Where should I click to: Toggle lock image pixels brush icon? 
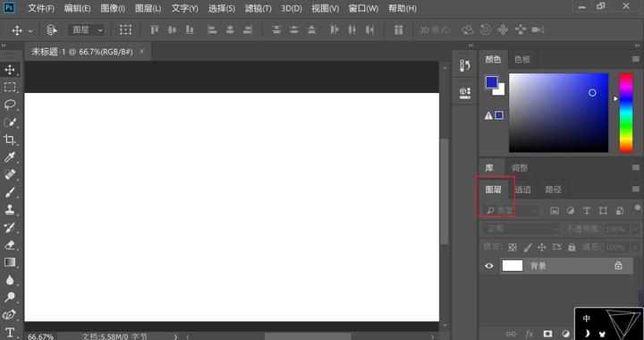(528, 247)
